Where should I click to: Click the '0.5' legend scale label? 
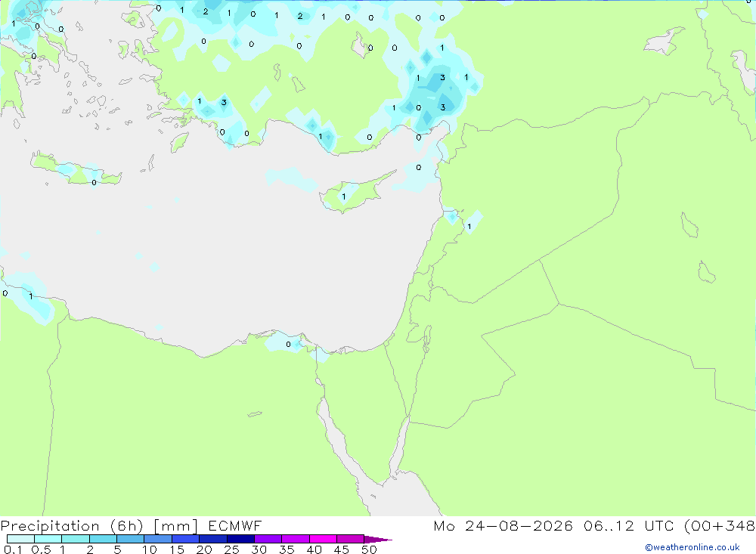click(41, 549)
